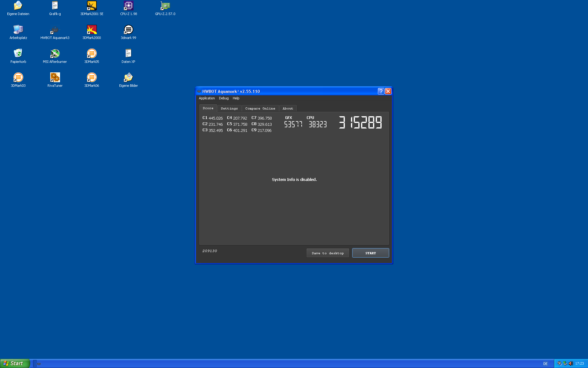Viewport: 588px width, 368px height.
Task: Launch the HWBOT Aquamark3 desktop shortcut
Action: pos(55,32)
